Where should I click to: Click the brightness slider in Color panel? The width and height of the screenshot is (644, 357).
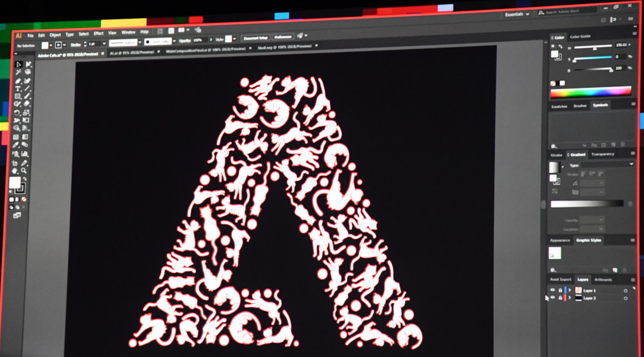[x=592, y=70]
